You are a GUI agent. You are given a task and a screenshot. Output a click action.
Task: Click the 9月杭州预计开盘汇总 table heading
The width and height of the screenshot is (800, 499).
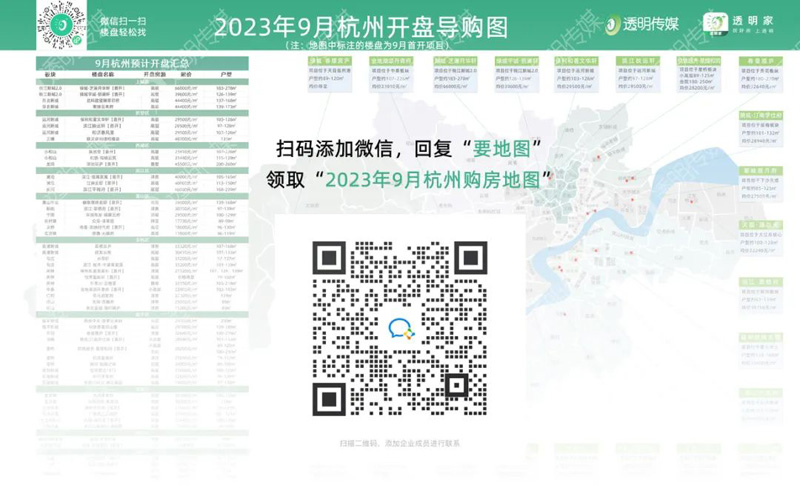(142, 63)
